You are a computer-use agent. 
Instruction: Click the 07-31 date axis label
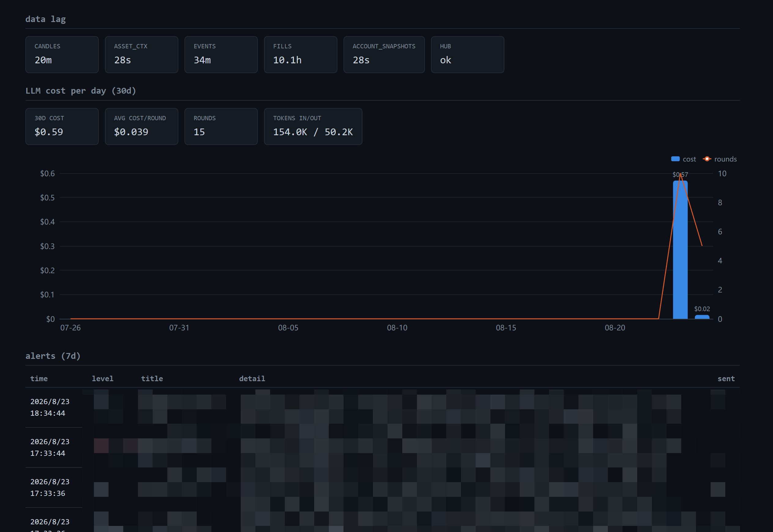(179, 328)
